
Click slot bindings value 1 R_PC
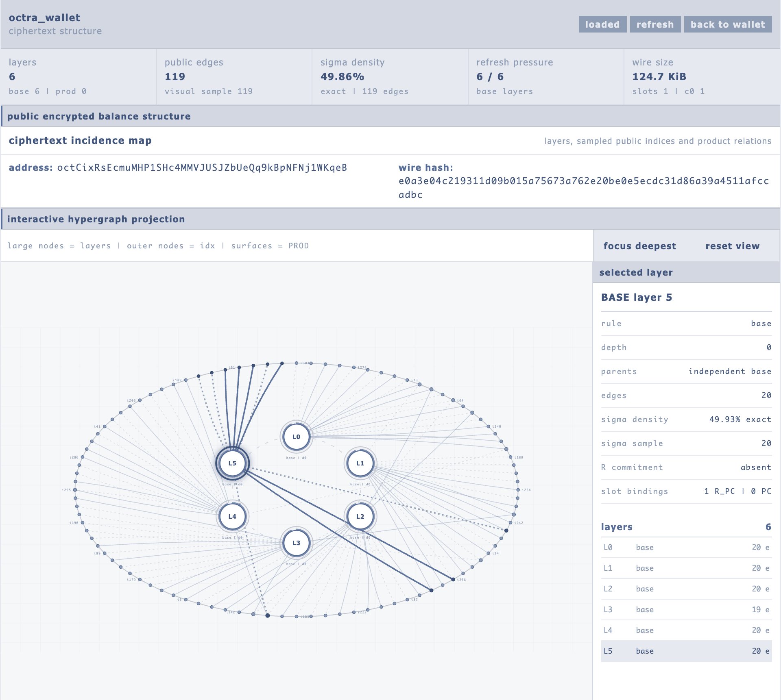(x=738, y=491)
